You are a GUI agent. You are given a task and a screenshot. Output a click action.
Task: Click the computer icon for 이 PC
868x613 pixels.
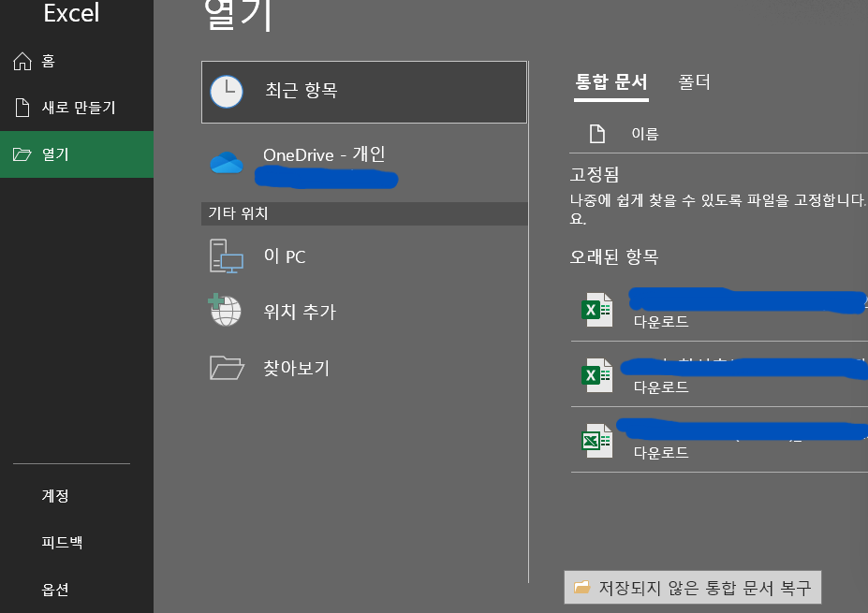(226, 256)
